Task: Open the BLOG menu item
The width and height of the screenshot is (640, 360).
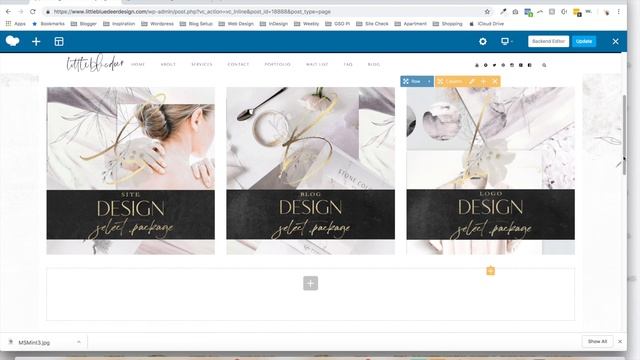Action: [x=373, y=64]
